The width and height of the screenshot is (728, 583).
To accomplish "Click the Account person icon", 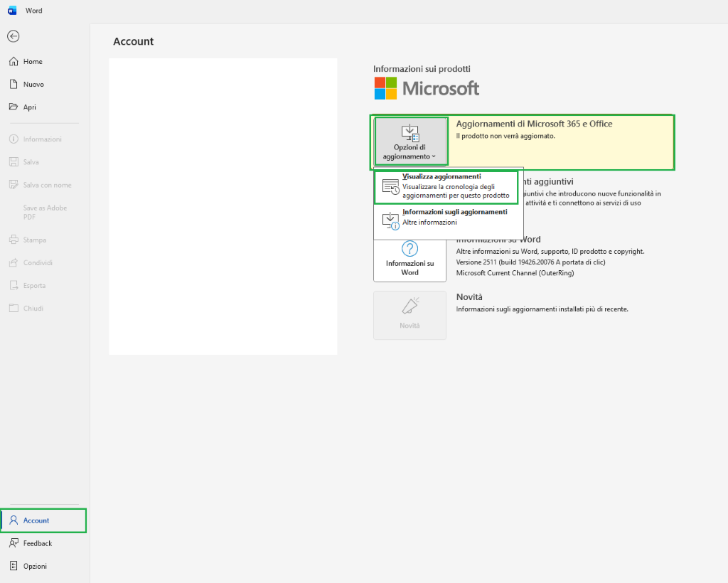I will coord(14,520).
